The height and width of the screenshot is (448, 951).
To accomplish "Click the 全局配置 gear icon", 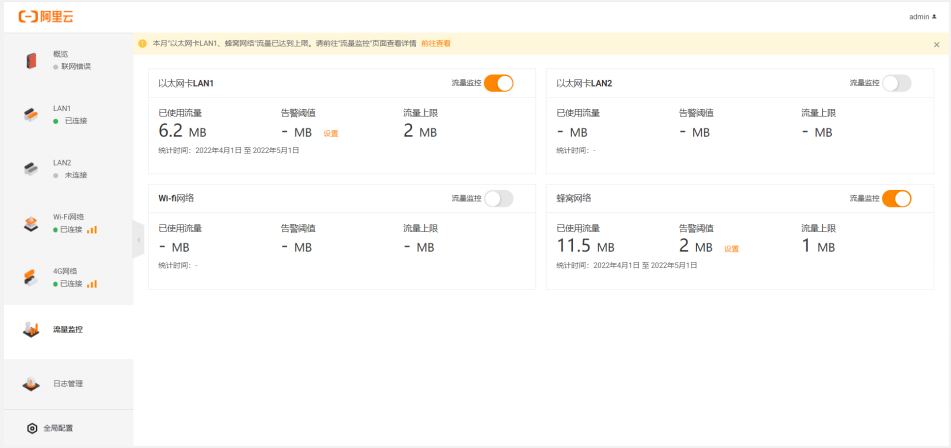I will pos(32,428).
